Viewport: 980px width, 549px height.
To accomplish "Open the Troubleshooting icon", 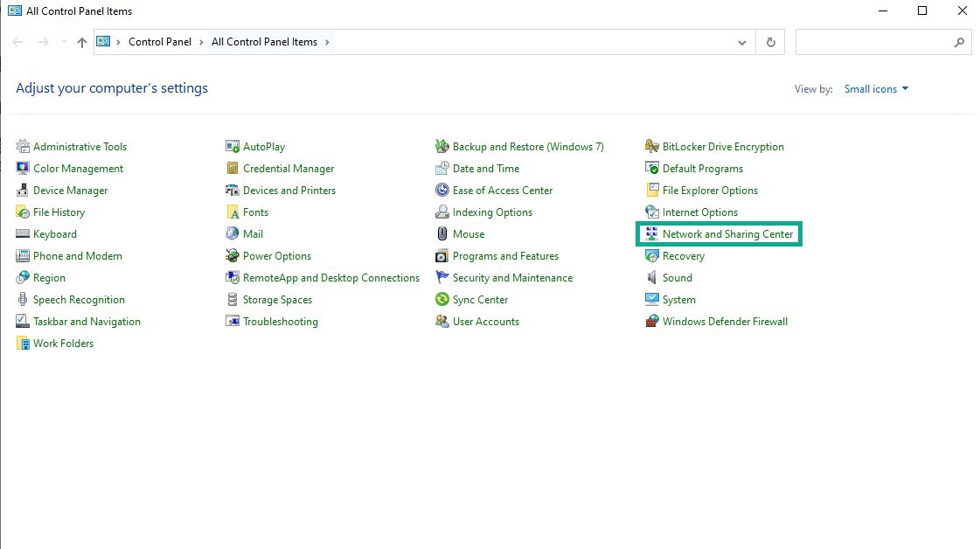I will (233, 322).
